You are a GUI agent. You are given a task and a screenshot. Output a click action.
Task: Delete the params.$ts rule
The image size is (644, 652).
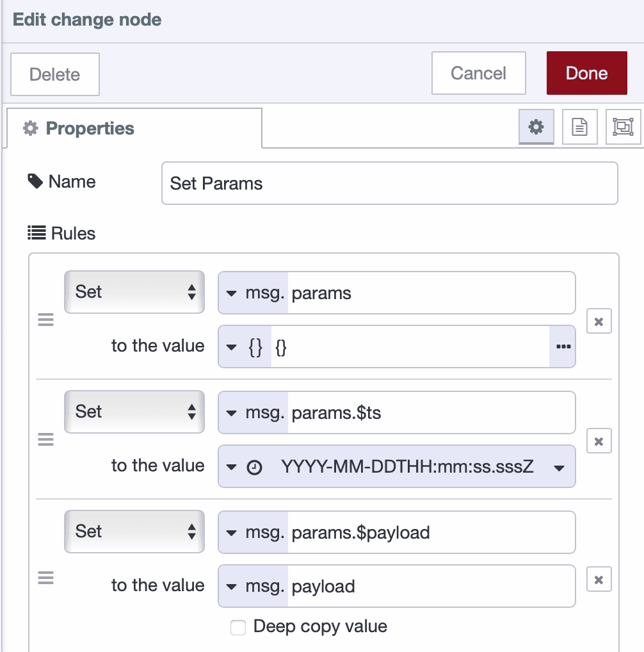[599, 441]
